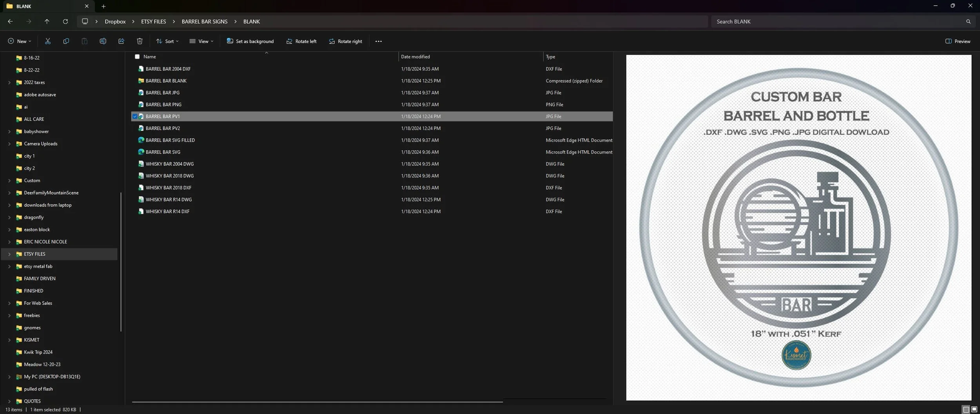Select the file WHISKY BAR 2018 DWG

(170, 176)
